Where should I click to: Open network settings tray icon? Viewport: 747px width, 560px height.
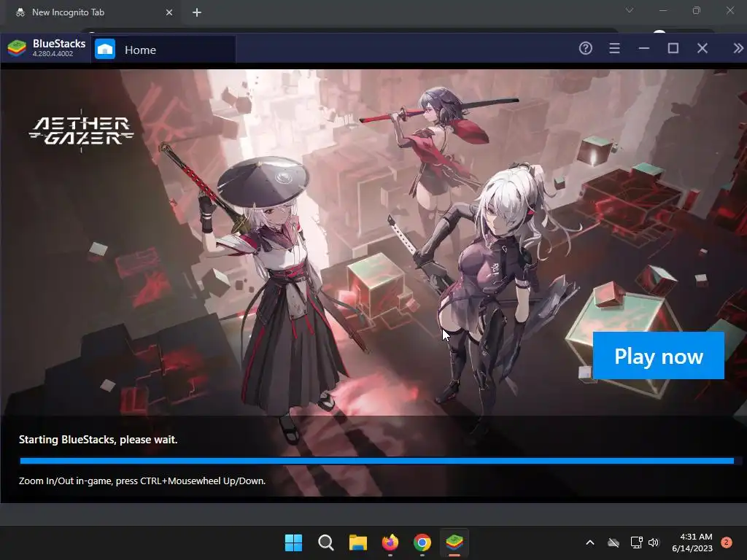tap(636, 542)
